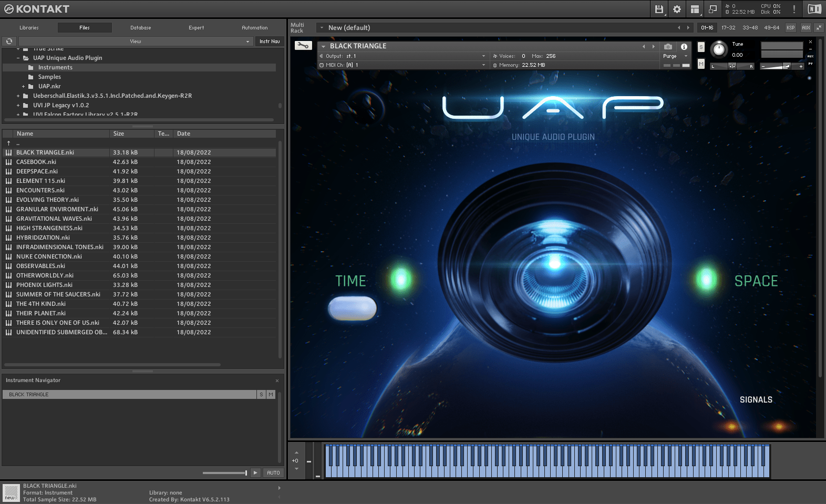Open the View dropdown in browser
The image size is (826, 504).
pyautogui.click(x=136, y=41)
